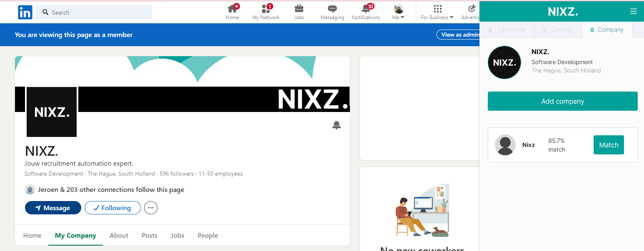The width and height of the screenshot is (644, 251).
Task: Click the Message button
Action: tap(53, 208)
